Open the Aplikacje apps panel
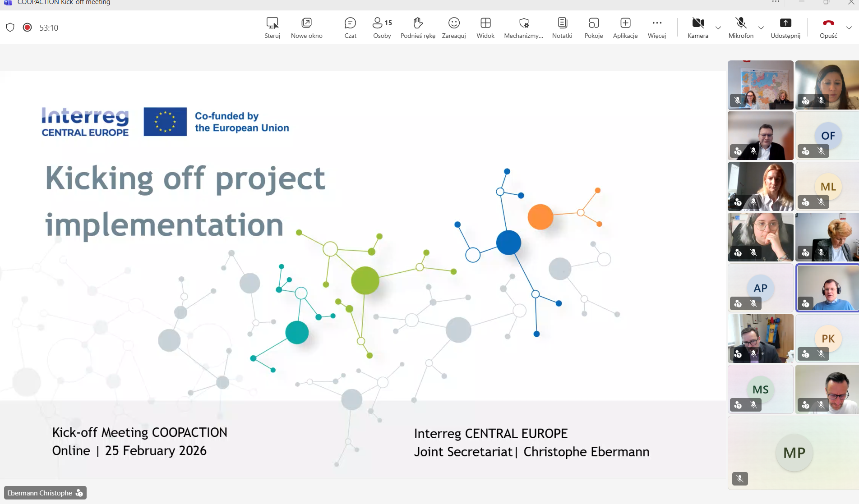This screenshot has width=859, height=504. (x=625, y=27)
